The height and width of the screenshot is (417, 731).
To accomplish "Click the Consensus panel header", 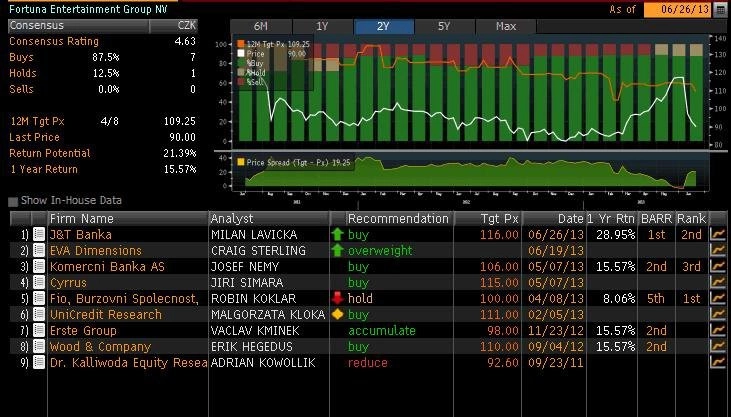I will tap(78, 25).
